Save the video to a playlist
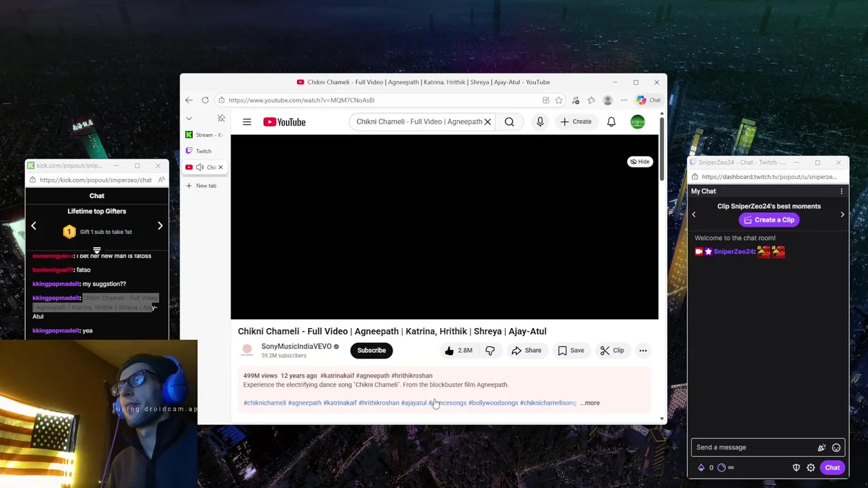 click(570, 350)
